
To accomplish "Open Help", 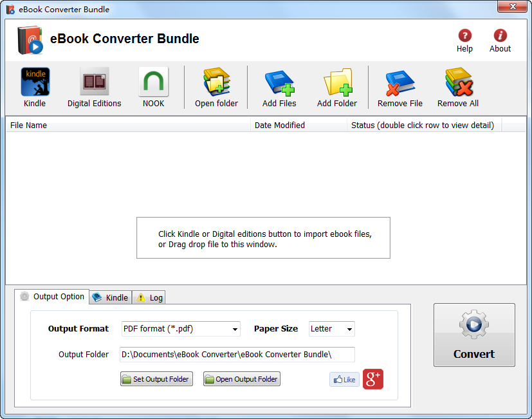I will (464, 41).
